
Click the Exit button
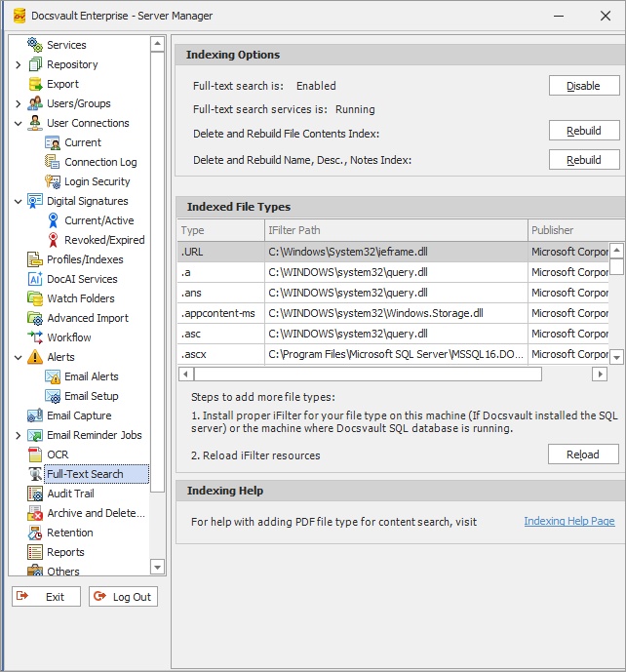[x=46, y=597]
